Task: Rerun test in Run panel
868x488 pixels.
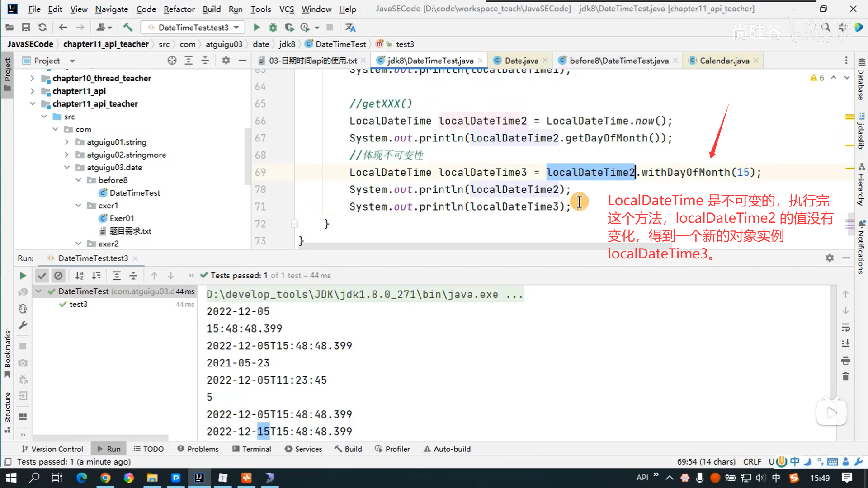Action: click(23, 276)
